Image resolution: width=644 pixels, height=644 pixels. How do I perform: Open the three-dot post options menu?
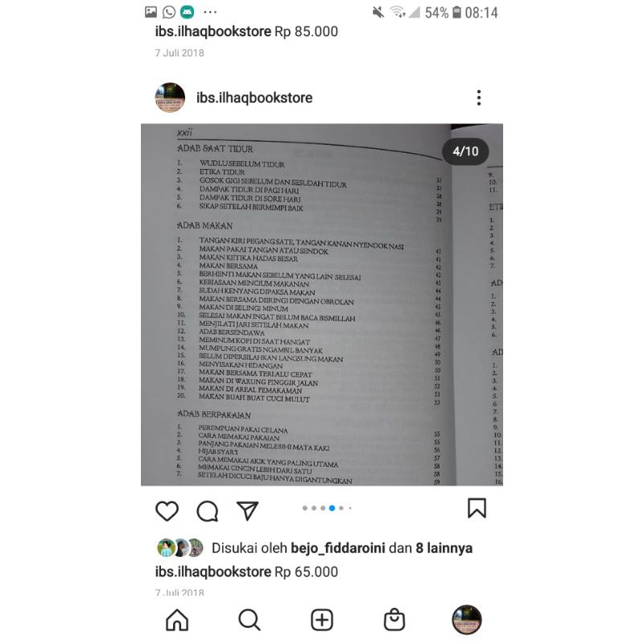click(479, 97)
